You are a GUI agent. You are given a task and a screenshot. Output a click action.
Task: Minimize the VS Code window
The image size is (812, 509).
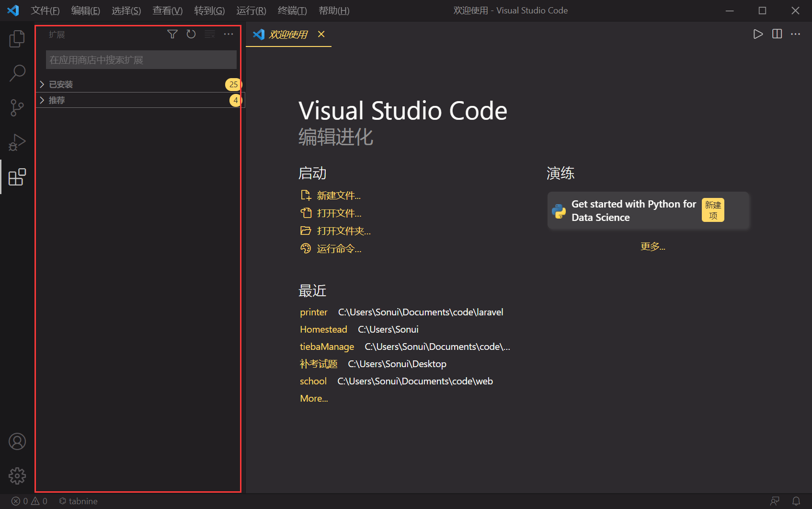pos(730,11)
